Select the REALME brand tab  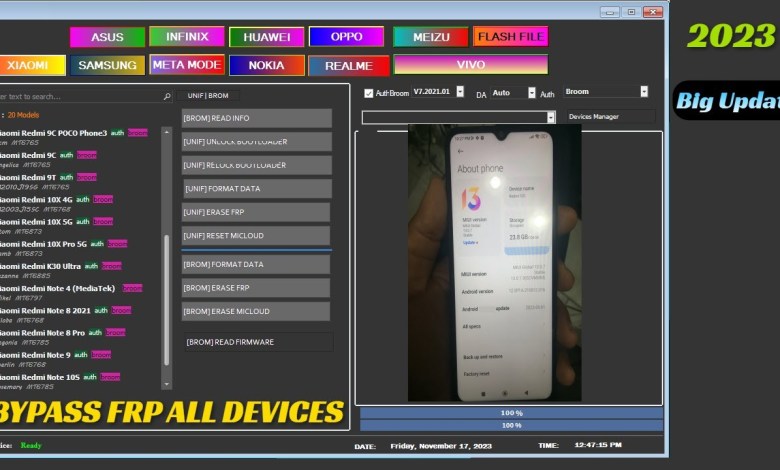349,66
